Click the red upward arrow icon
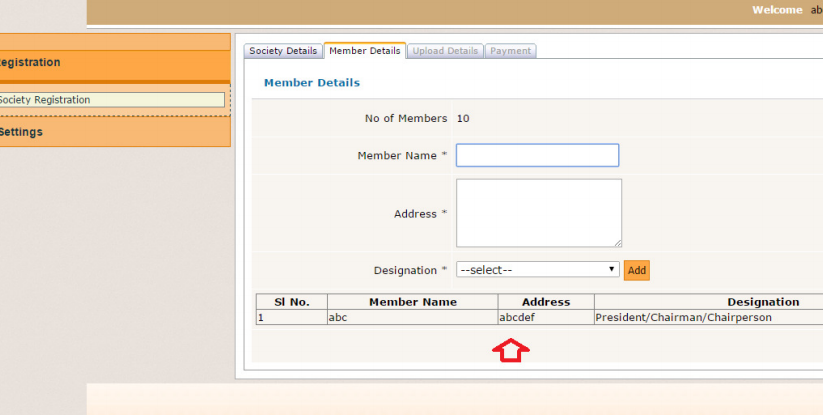The image size is (823, 415). (510, 350)
